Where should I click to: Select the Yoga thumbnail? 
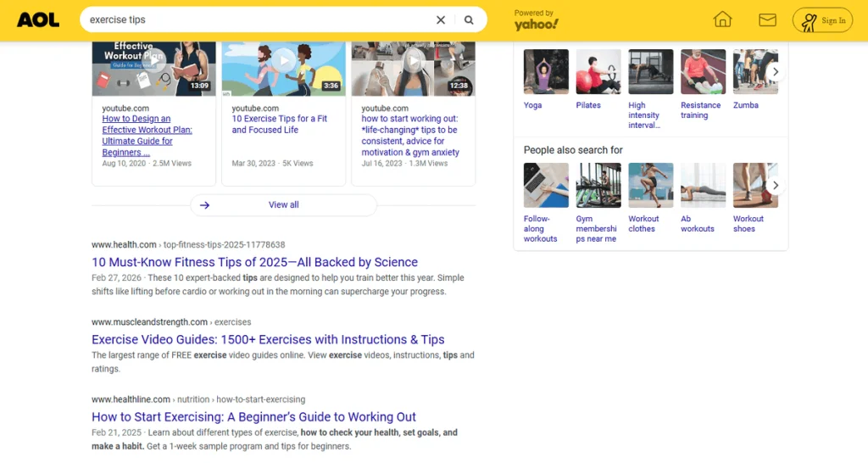pyautogui.click(x=546, y=71)
